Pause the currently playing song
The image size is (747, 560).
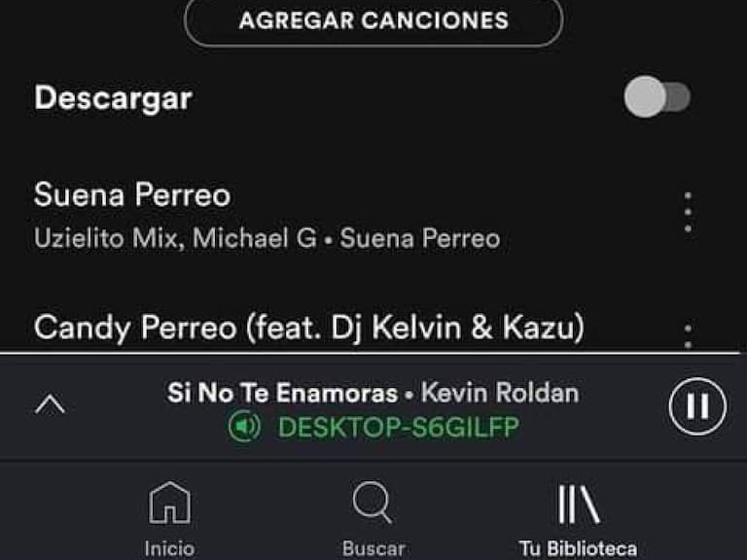tap(697, 406)
